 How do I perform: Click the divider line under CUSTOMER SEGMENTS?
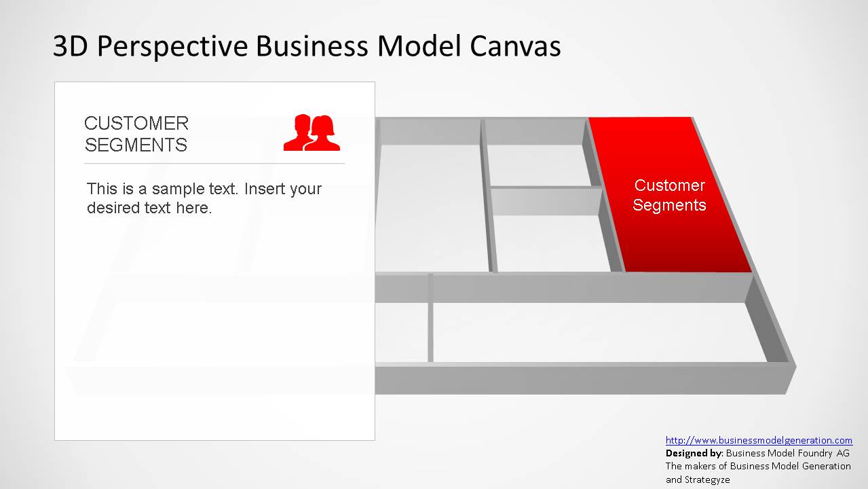(214, 164)
